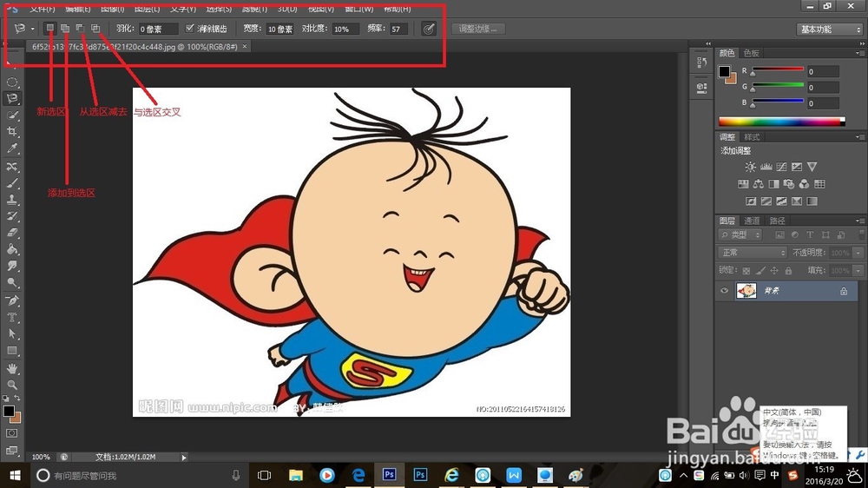Toggle Quick Mask mode
The image size is (868, 488).
tap(11, 433)
